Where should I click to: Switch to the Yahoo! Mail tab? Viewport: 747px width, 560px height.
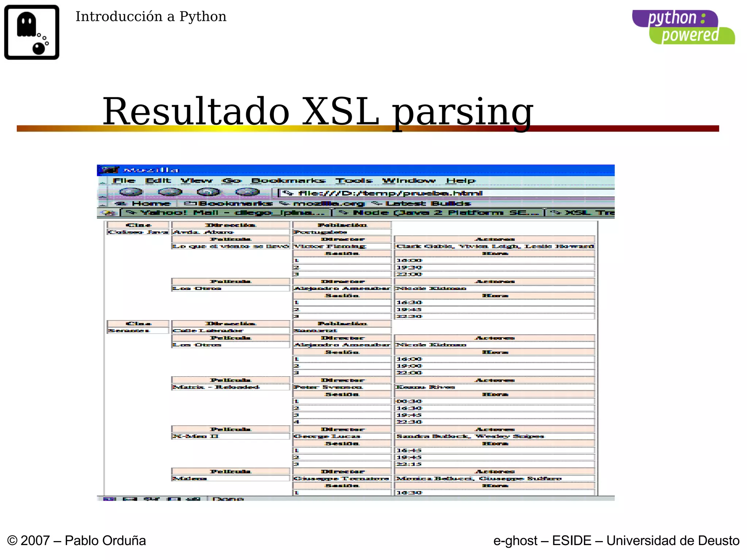click(x=226, y=213)
